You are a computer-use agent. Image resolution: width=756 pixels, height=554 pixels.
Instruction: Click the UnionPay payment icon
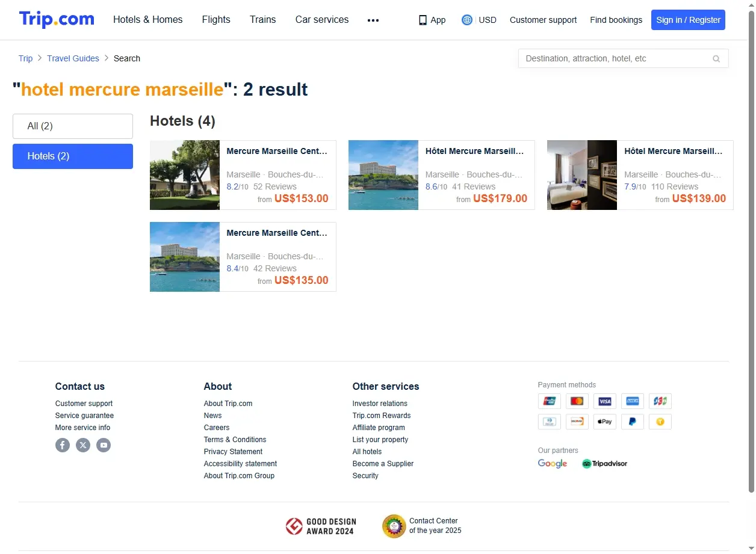550,401
